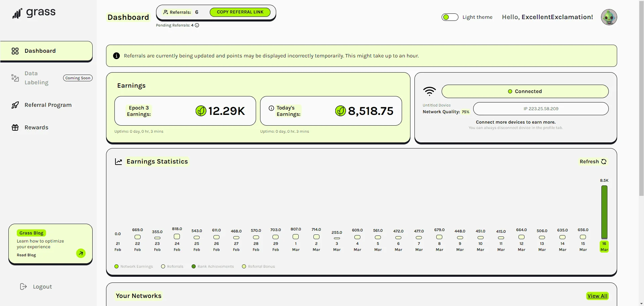View All networks link
This screenshot has height=306, width=644.
point(597,296)
